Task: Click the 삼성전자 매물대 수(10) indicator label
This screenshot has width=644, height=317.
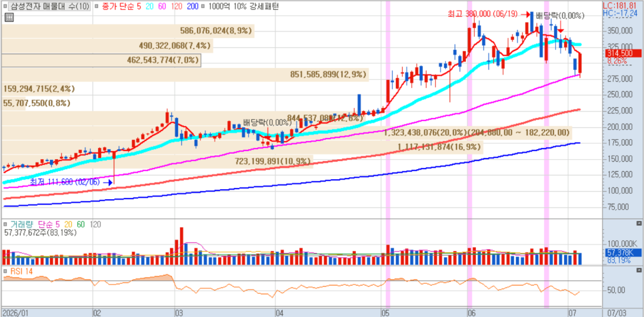Action: [49, 7]
